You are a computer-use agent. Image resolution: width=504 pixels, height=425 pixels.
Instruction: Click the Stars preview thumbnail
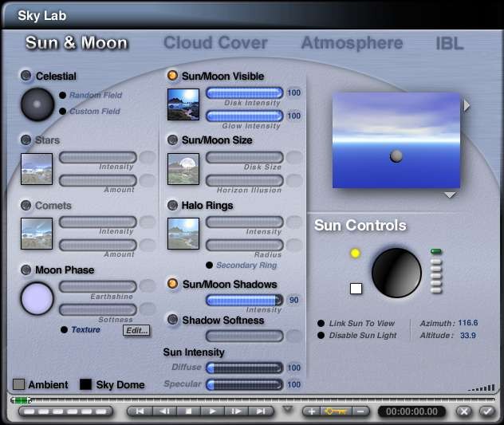(x=37, y=169)
